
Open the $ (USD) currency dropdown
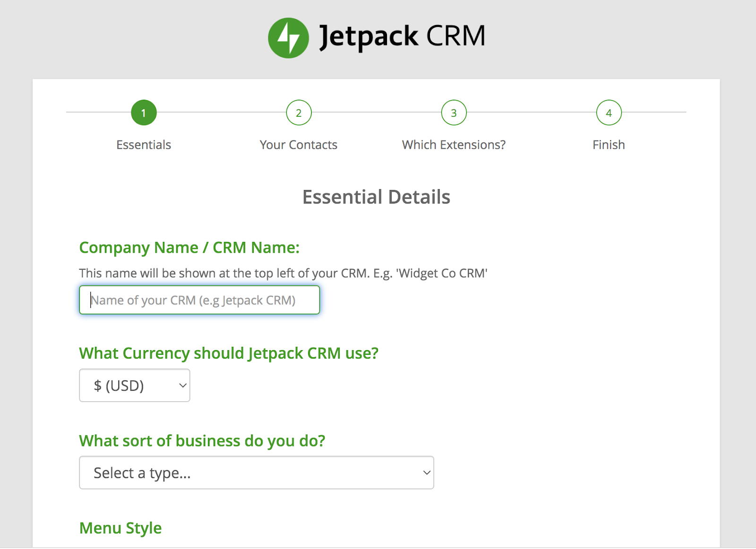tap(135, 386)
